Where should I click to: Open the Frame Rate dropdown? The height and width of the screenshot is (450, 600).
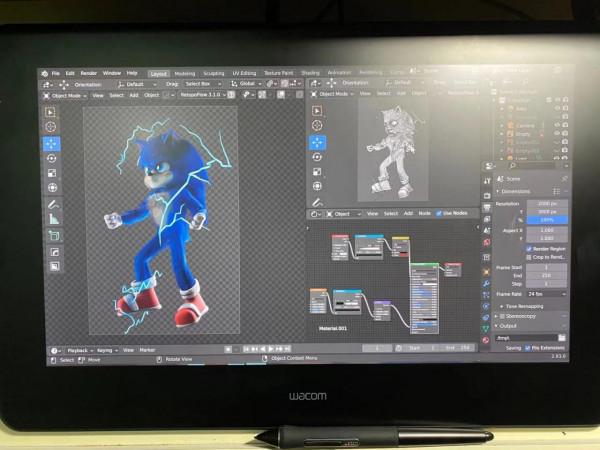(x=545, y=294)
